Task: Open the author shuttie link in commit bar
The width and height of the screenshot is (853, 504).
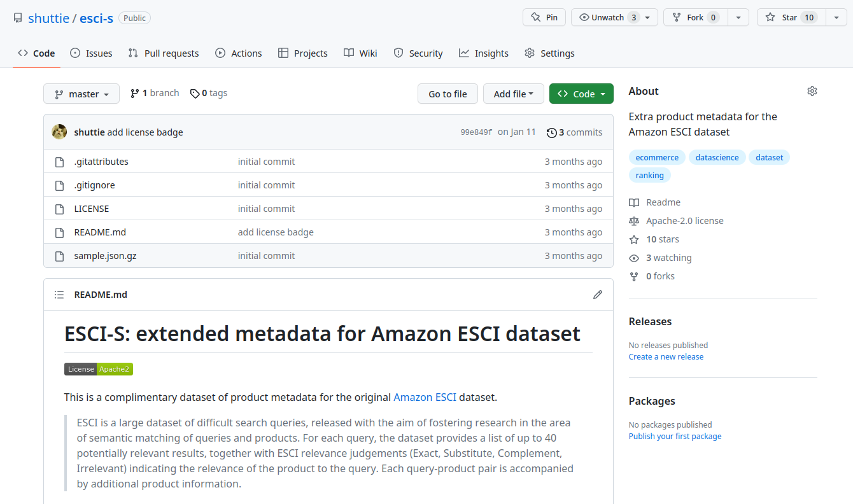Action: (90, 132)
